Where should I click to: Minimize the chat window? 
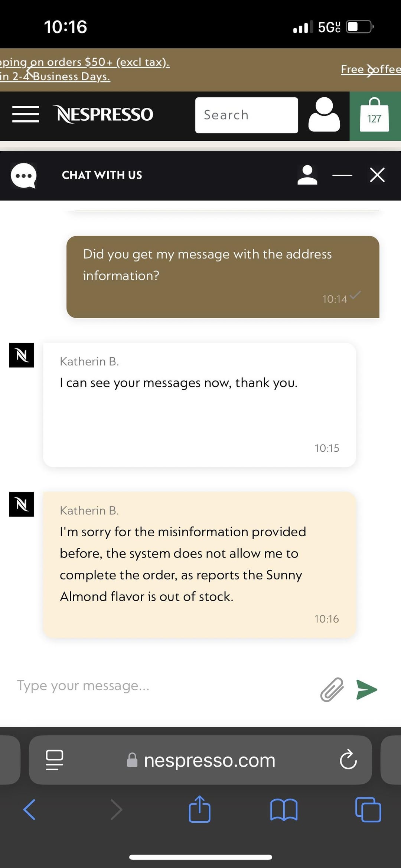[342, 175]
